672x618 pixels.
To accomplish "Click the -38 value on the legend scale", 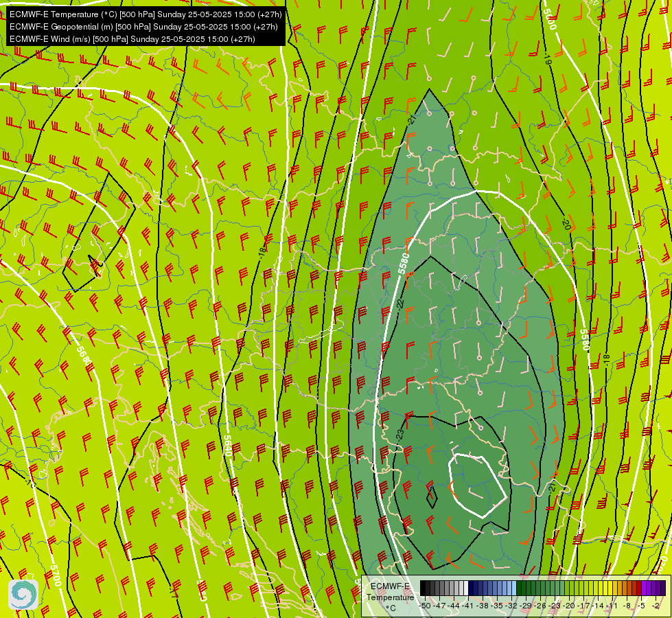I will [483, 606].
